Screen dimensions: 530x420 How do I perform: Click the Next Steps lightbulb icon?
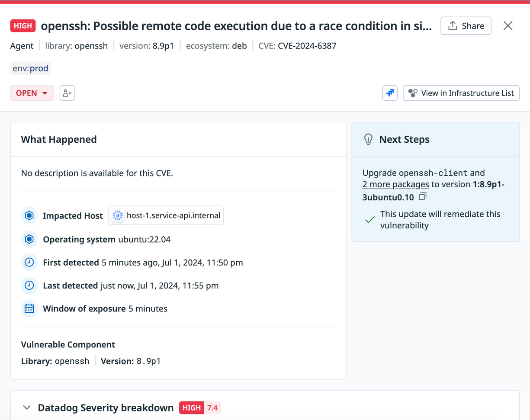(368, 139)
